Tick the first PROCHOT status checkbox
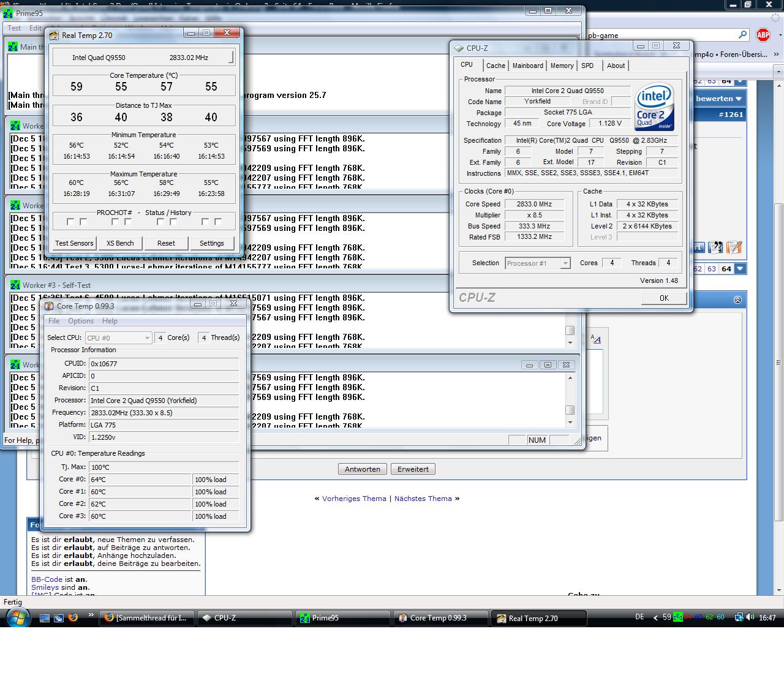 point(70,222)
